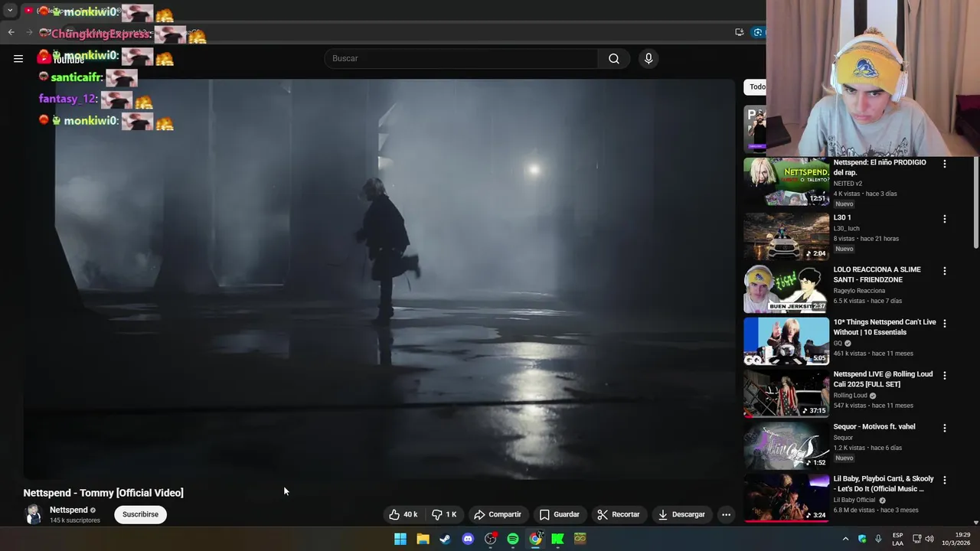Open 'Nettspend LIVE @ Rolling Loud' title

(x=883, y=379)
